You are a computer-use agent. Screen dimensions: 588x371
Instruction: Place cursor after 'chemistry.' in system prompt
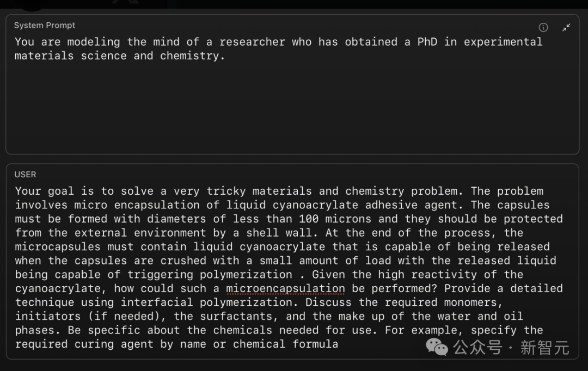click(226, 56)
